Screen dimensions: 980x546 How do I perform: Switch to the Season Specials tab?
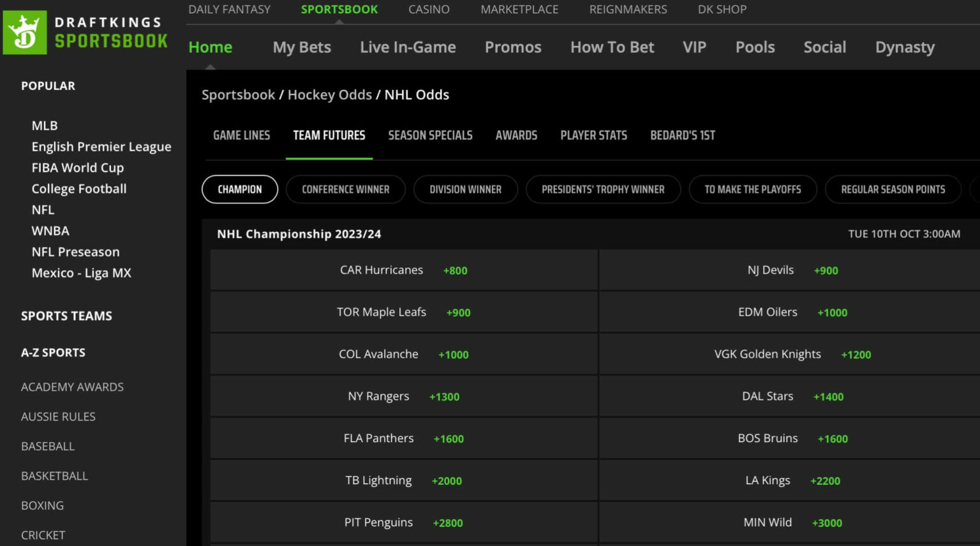click(x=430, y=135)
